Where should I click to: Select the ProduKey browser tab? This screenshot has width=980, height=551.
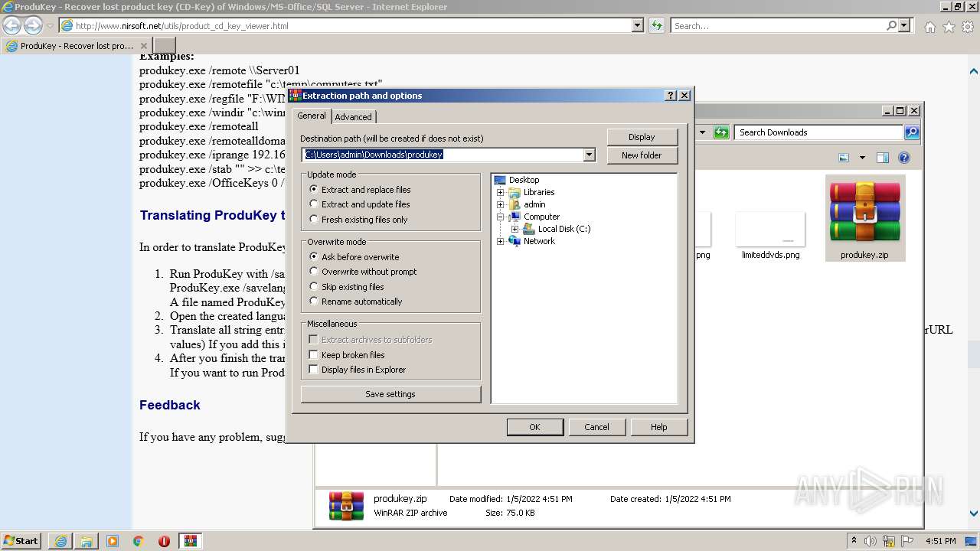(77, 46)
